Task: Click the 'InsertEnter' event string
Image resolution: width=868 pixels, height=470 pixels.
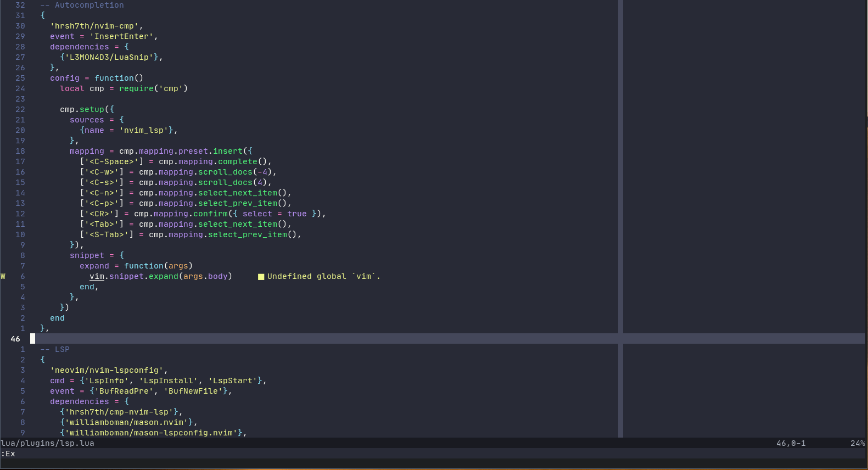Action: 121,36
